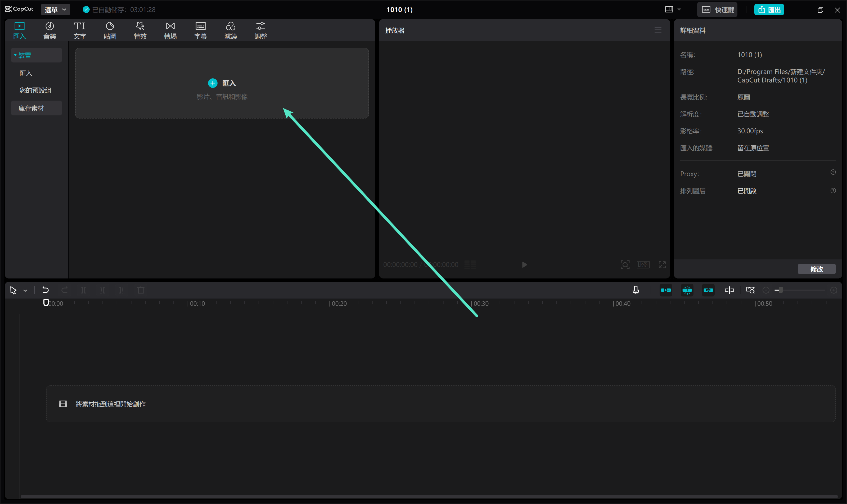
Task: Open the 文字 text tab
Action: [80, 30]
